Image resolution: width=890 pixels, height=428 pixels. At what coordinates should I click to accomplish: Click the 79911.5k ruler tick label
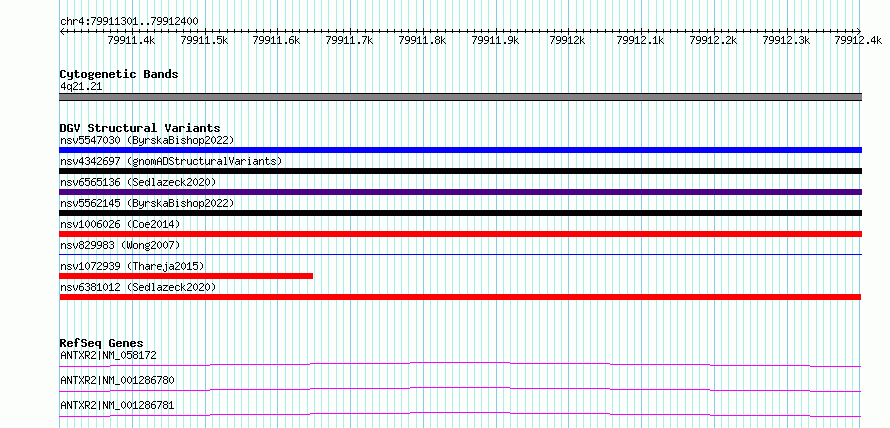[x=204, y=40]
